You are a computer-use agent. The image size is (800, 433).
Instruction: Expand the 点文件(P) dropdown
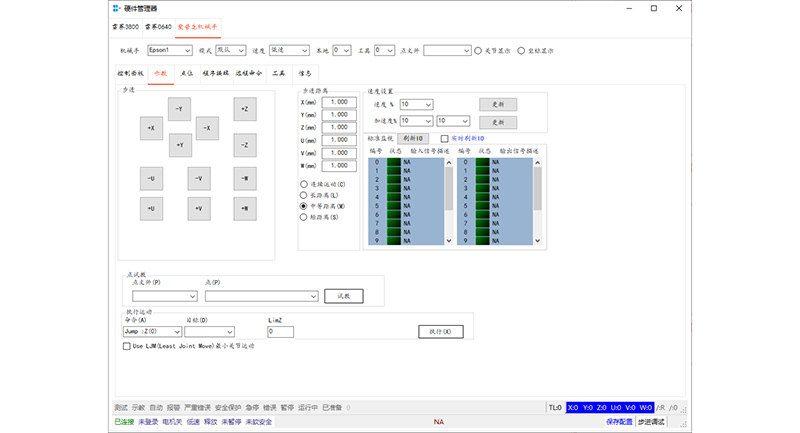[x=165, y=296]
